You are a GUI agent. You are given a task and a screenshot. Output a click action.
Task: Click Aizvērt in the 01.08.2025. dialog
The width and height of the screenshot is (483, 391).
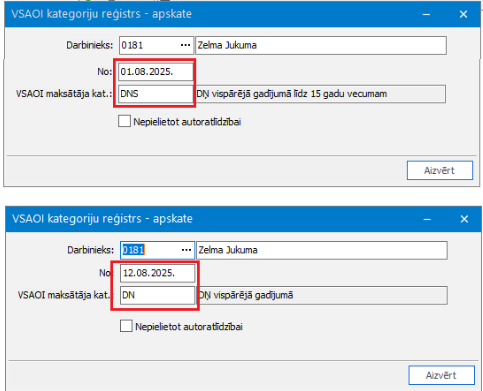pyautogui.click(x=440, y=170)
